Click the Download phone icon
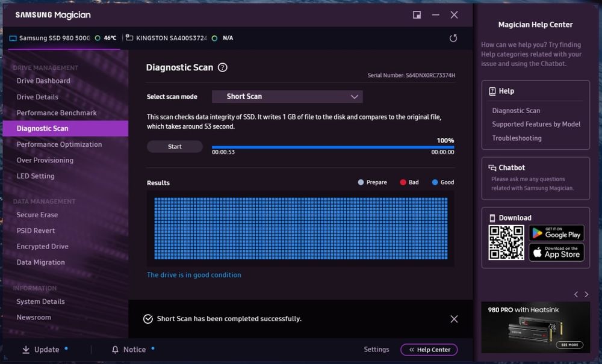The width and height of the screenshot is (602, 364). point(492,218)
